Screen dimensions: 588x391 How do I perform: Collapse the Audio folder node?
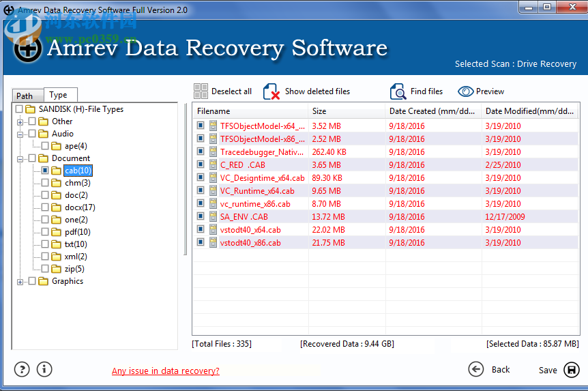20,134
